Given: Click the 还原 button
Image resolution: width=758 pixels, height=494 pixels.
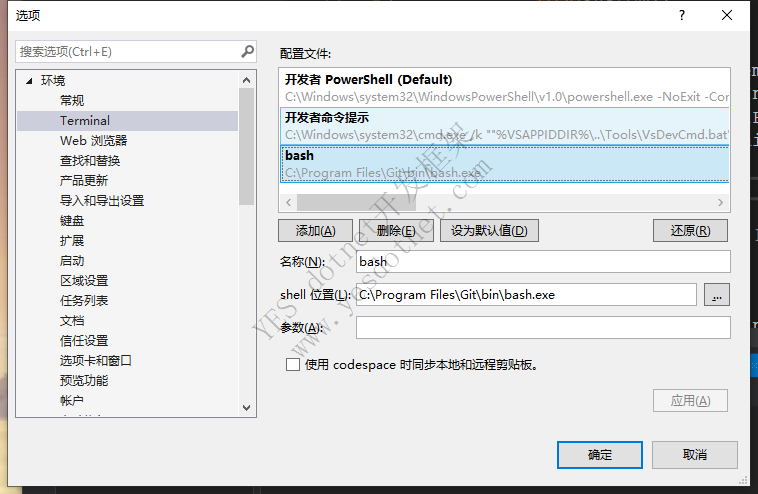Looking at the screenshot, I should pyautogui.click(x=689, y=230).
